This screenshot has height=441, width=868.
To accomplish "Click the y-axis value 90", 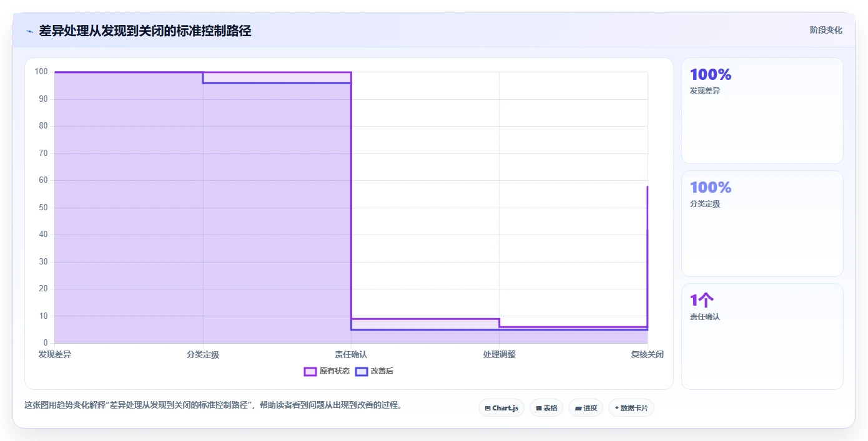I will click(x=43, y=99).
